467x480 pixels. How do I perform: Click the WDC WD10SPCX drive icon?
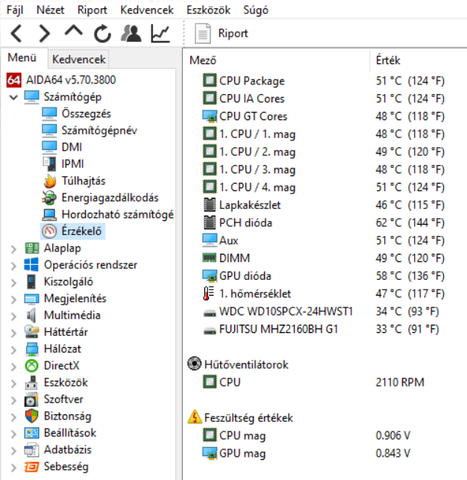point(210,313)
